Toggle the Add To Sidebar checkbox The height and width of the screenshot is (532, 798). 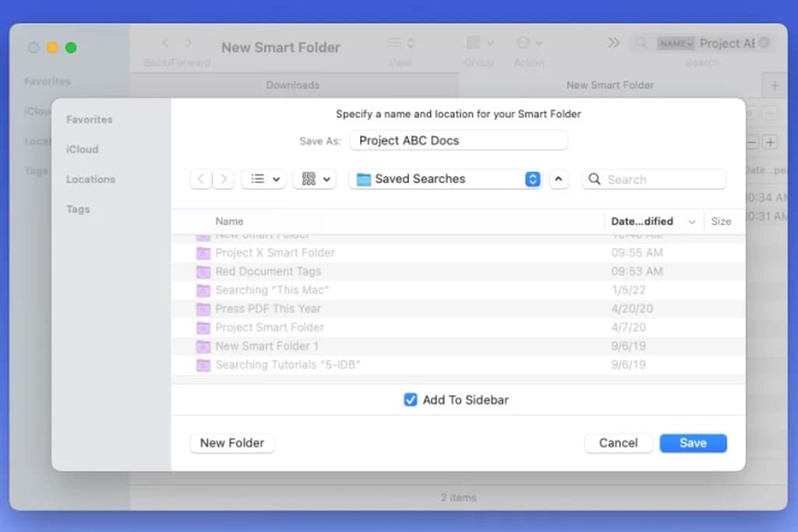click(x=411, y=400)
